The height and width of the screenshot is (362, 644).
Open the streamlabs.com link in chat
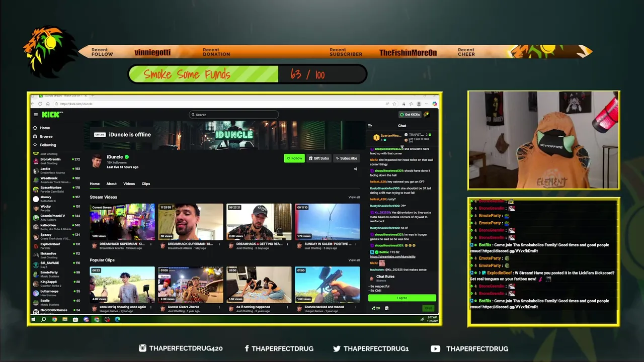click(x=392, y=256)
